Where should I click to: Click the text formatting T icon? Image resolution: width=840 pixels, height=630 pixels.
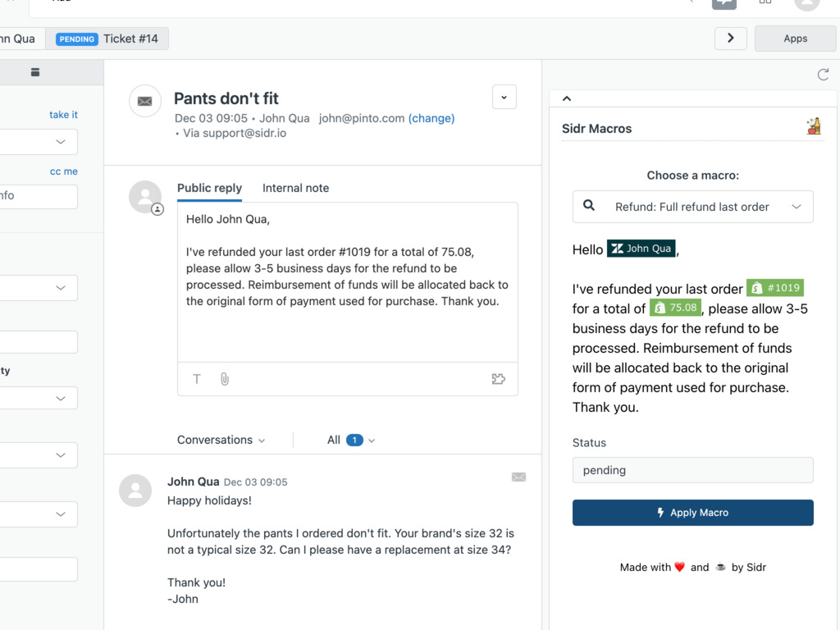pyautogui.click(x=197, y=379)
